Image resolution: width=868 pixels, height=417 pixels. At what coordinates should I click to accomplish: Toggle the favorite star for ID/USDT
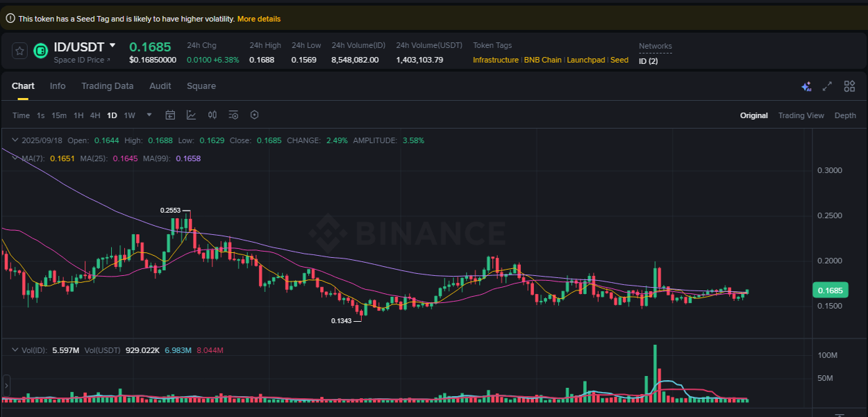(x=19, y=50)
